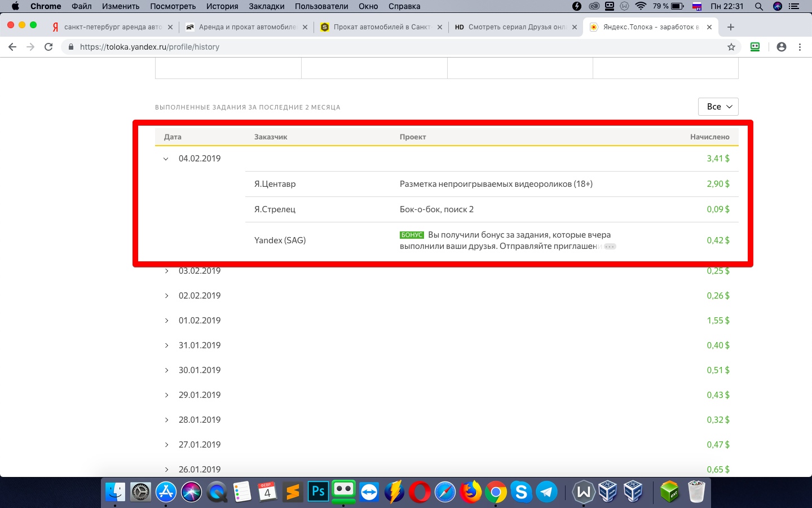
Task: Open the "История" menu bar item
Action: point(222,6)
